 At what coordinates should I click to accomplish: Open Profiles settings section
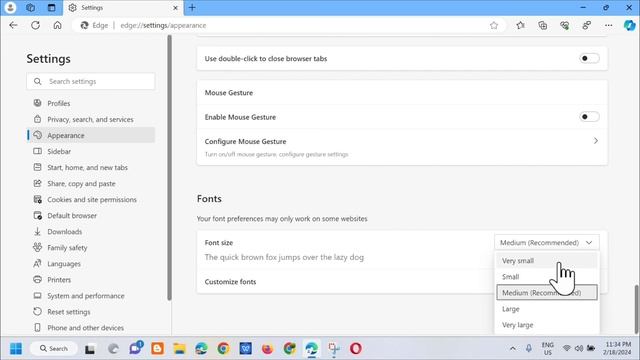tap(91, 103)
